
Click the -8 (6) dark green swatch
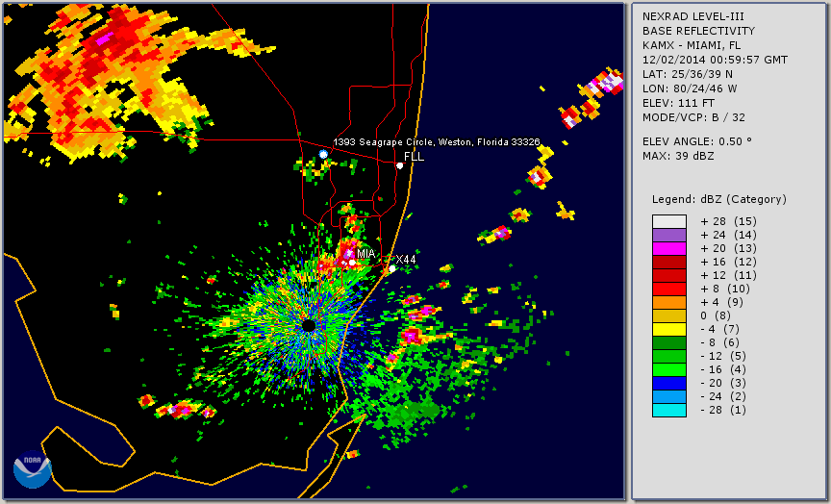click(x=669, y=342)
